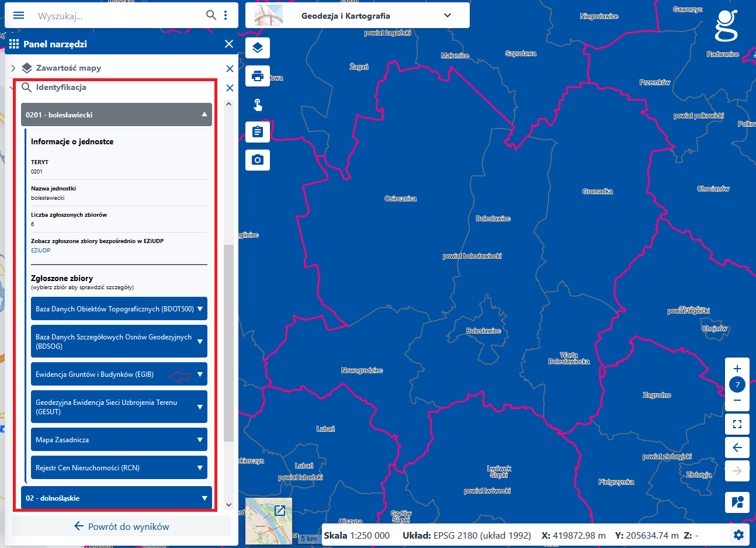Take a map snapshot with camera icon
The width and height of the screenshot is (756, 548).
point(258,160)
